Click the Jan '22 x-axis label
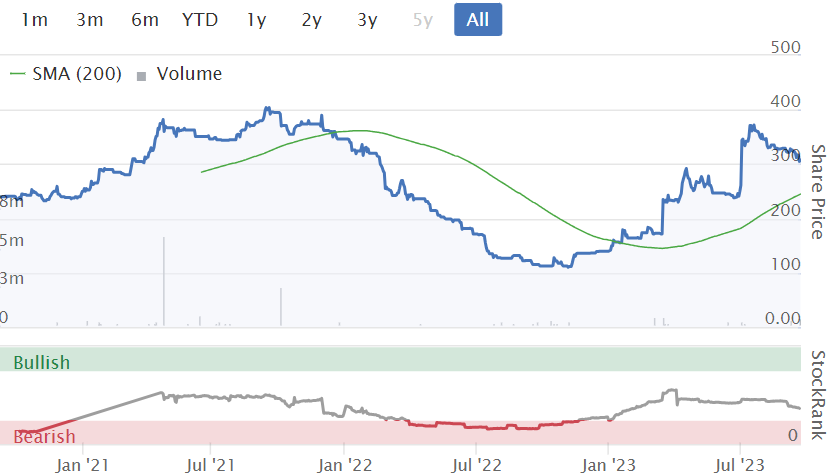833x473 pixels. point(346,464)
